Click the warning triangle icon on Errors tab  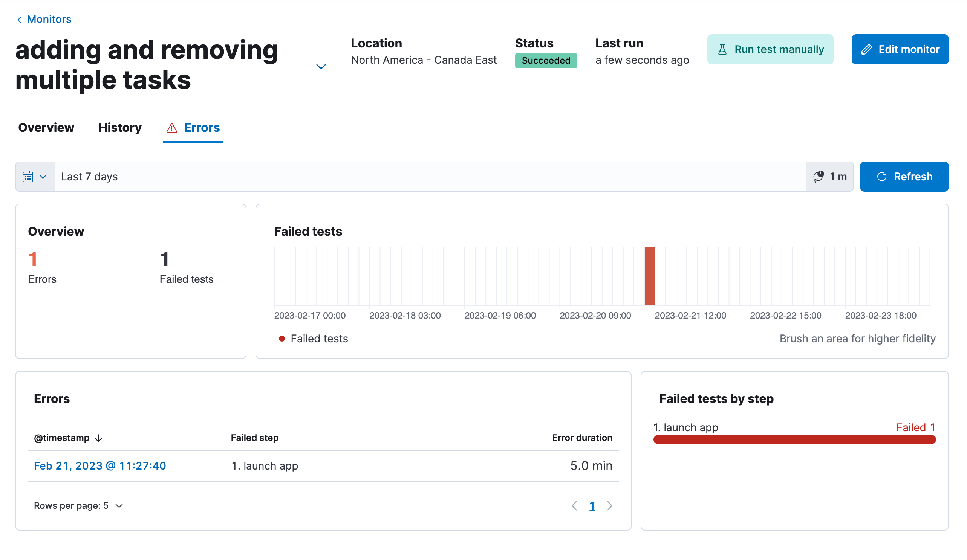pyautogui.click(x=171, y=128)
